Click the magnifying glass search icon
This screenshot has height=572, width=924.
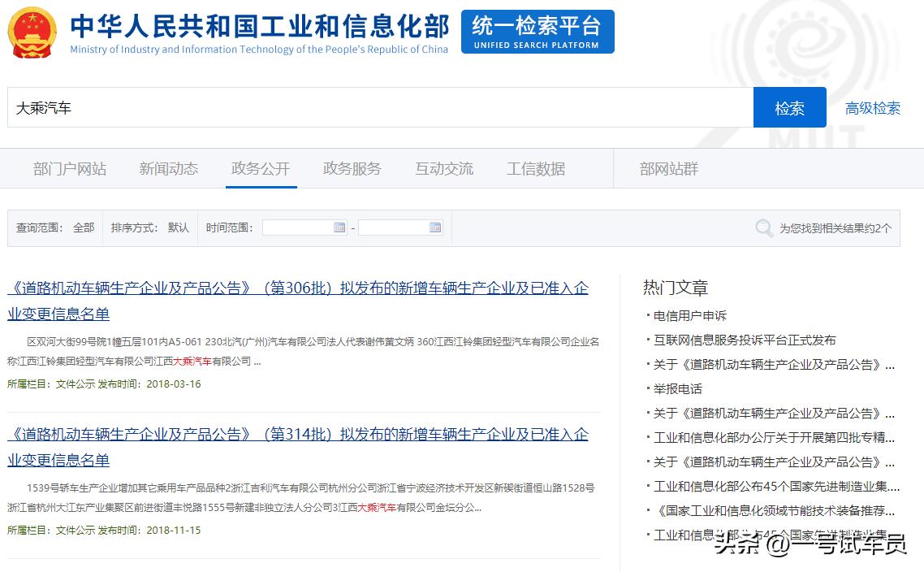(763, 228)
